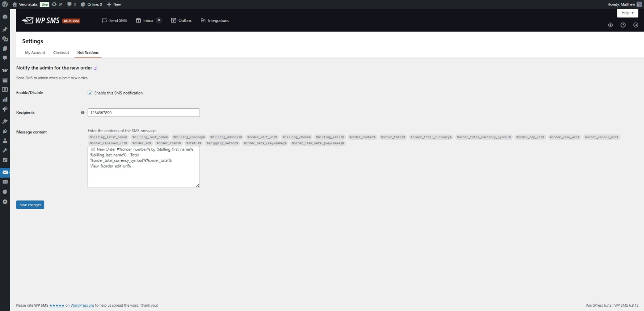Open the updates icon showing 34

[57, 4]
